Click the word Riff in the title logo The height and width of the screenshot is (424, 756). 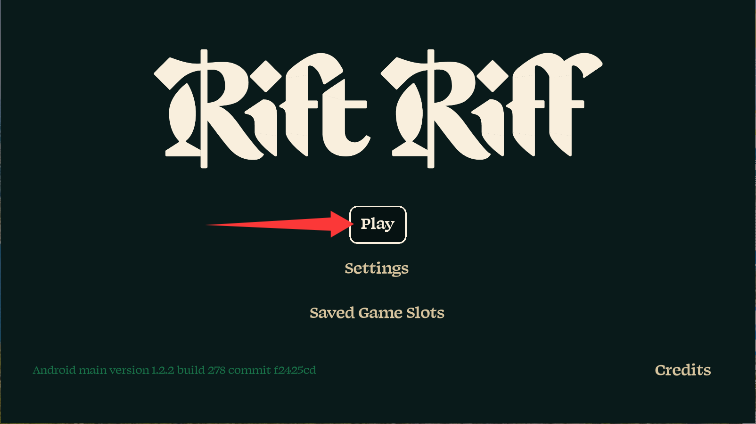pos(491,109)
